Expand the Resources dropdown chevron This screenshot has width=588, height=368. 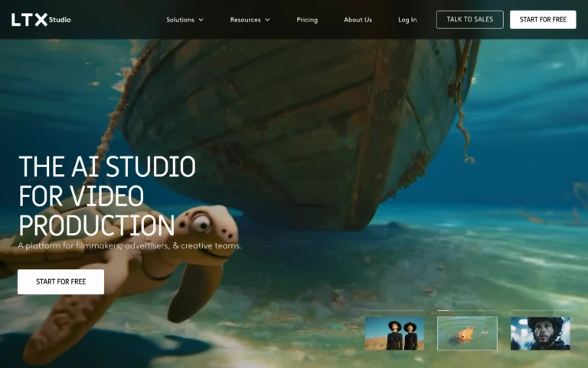click(267, 20)
